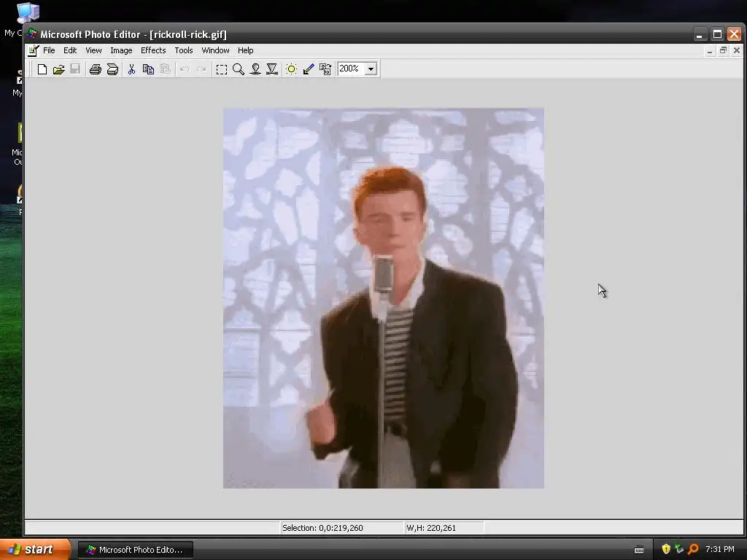
Task: Close the Microsoft Photo Editor window
Action: click(x=734, y=34)
